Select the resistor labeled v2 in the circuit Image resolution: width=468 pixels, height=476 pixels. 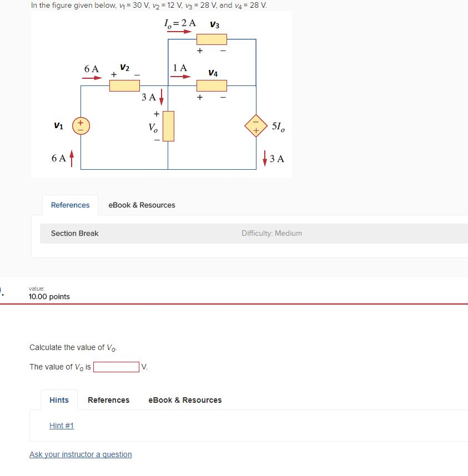(124, 85)
